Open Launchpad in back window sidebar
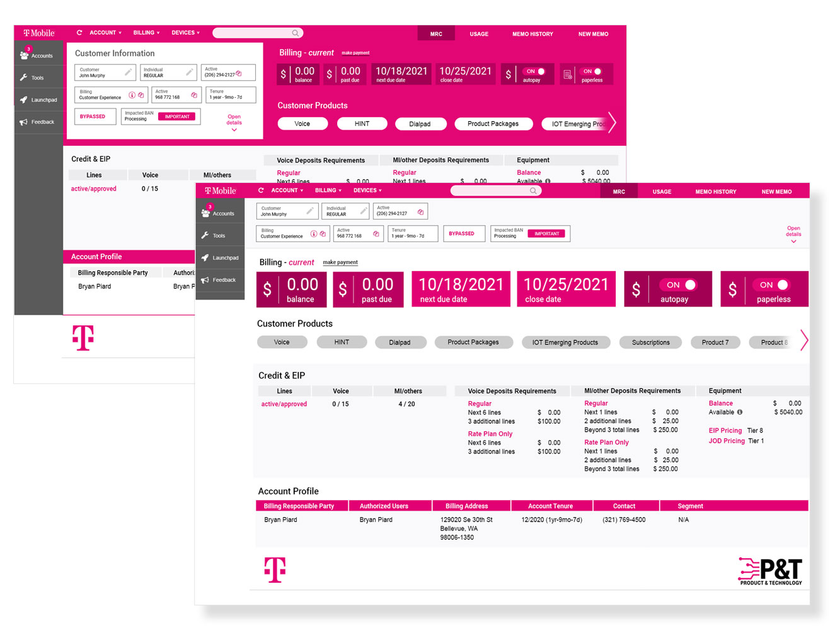 38,100
